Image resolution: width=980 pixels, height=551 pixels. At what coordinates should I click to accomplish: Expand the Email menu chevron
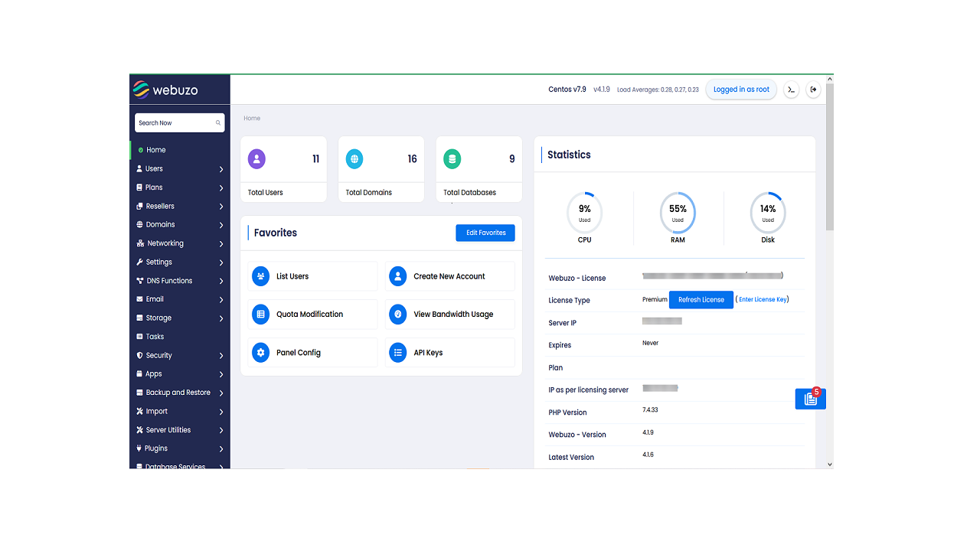click(x=221, y=300)
